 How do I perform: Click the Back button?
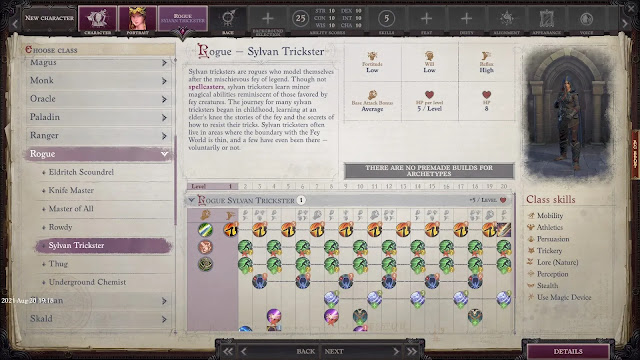(x=305, y=351)
